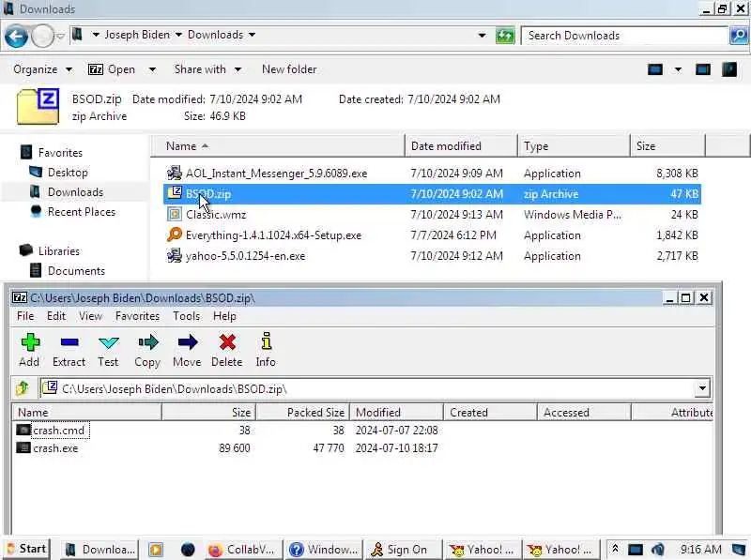Show hidden tray icons arrow

tap(616, 549)
